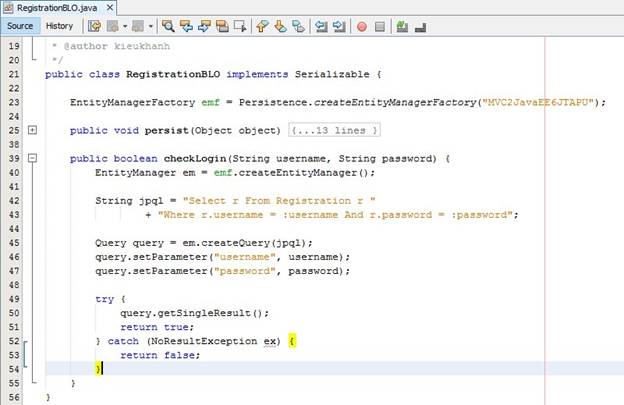Click the Find Selection magnifier icon
This screenshot has height=405, width=624.
(168, 27)
